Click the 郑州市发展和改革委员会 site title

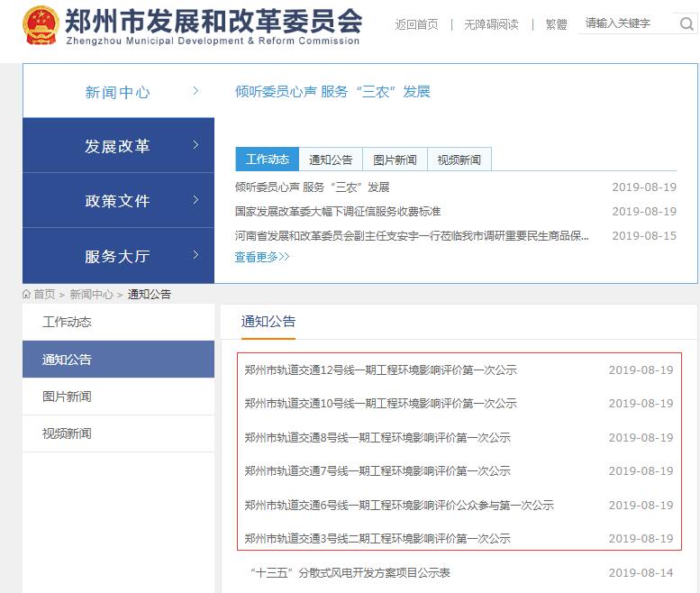point(214,21)
